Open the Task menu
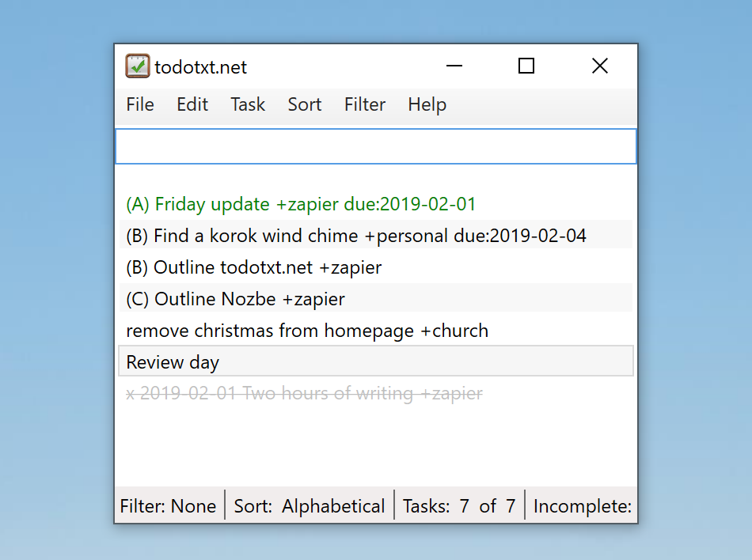This screenshot has height=560, width=752. click(x=248, y=104)
